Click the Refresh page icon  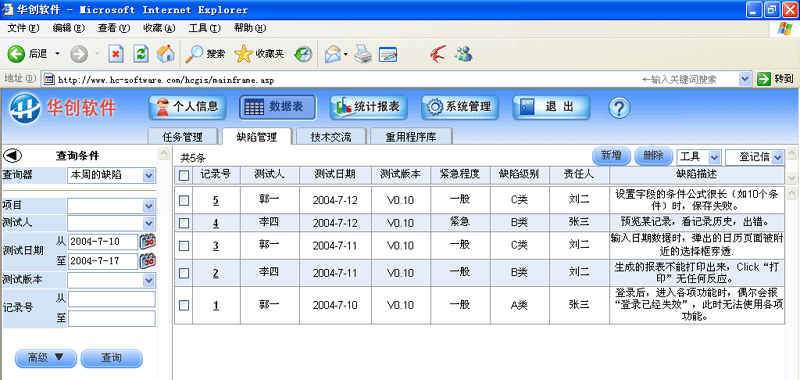141,54
